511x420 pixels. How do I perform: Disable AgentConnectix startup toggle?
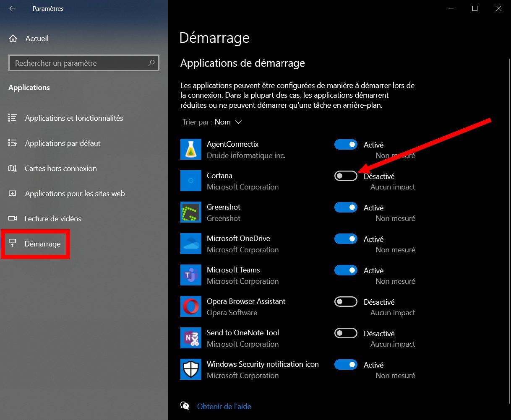[x=346, y=145]
